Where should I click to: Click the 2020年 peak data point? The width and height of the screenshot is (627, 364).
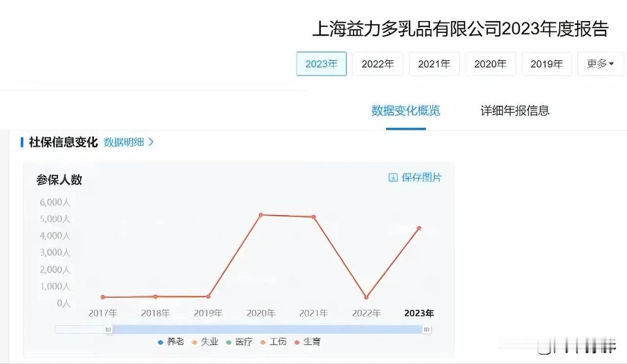click(261, 215)
